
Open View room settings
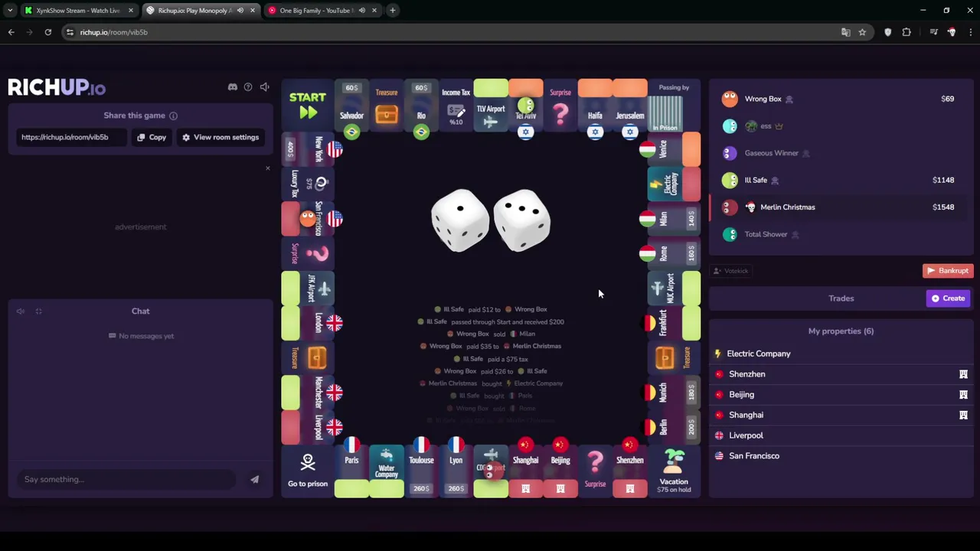220,137
